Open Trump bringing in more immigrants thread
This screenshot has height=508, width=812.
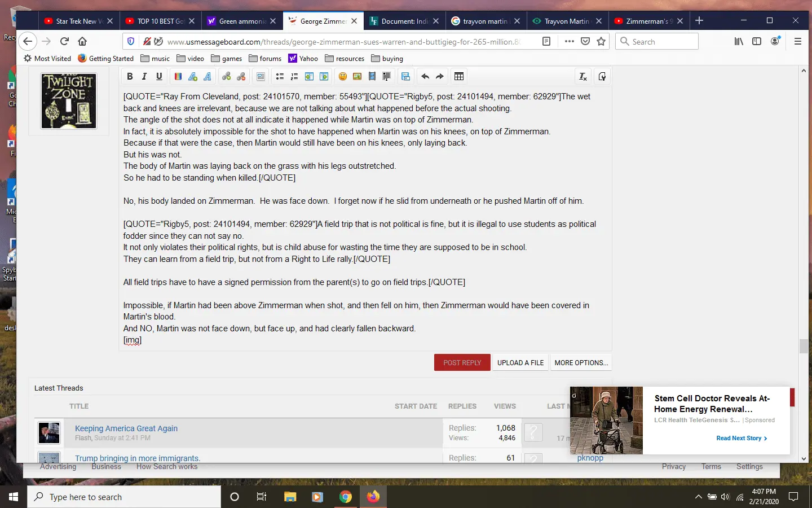[x=138, y=458]
